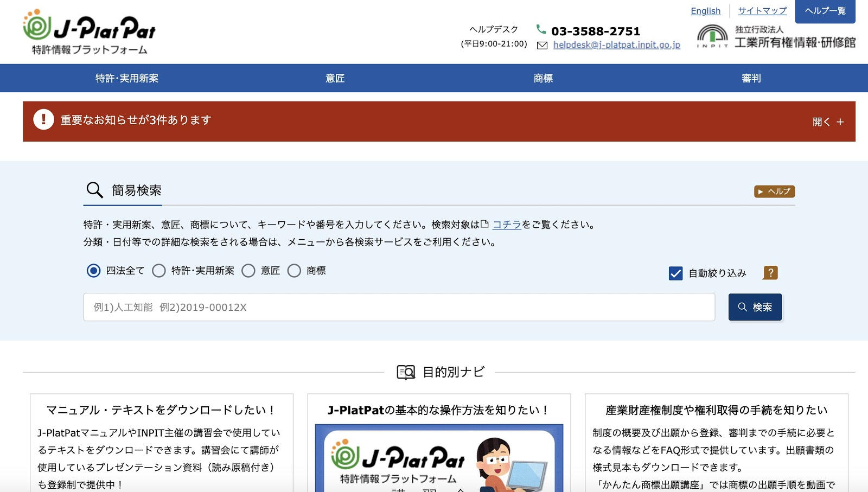Viewport: 868px width, 492px height.
Task: Select the 特許・実用新案 radio button
Action: [158, 271]
